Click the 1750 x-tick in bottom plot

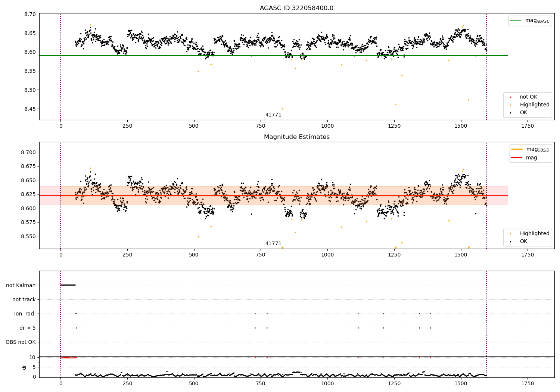(x=528, y=383)
